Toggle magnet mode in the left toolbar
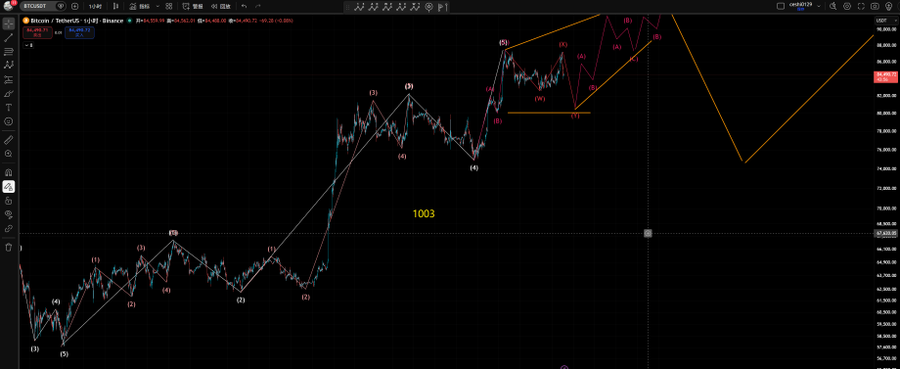Viewport: 900px width, 369px height. pos(9,172)
